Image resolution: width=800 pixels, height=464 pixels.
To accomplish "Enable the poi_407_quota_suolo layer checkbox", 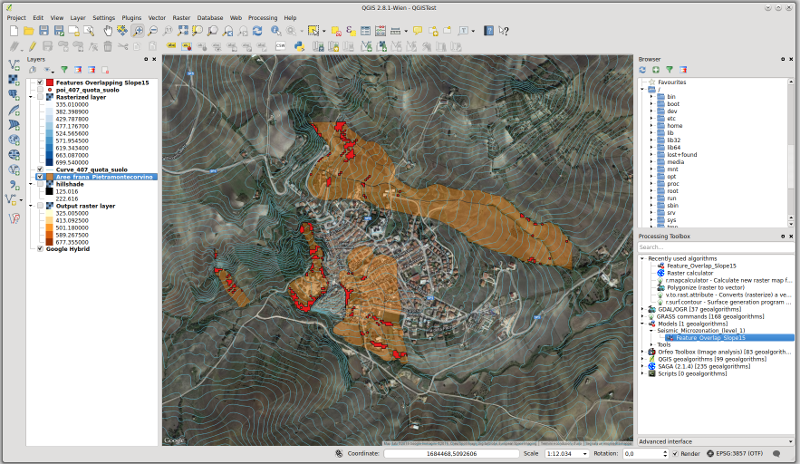I will tap(40, 90).
